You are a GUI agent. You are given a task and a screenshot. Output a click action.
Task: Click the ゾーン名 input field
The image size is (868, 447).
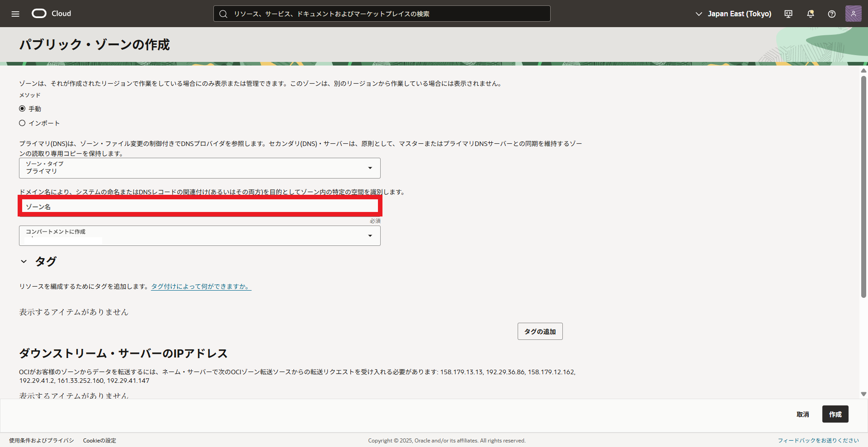click(x=199, y=207)
